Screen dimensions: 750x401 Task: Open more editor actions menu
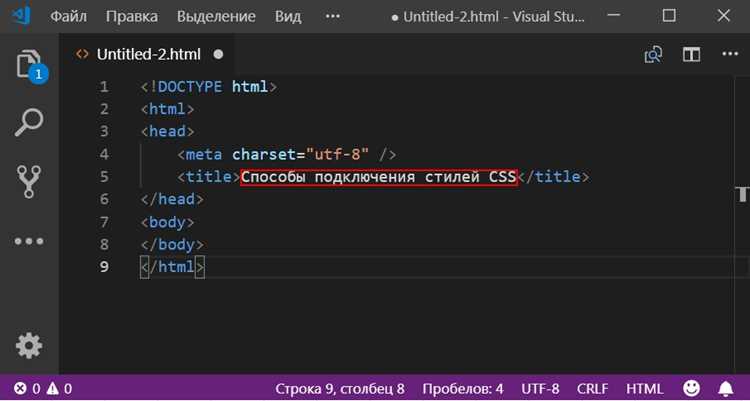(730, 54)
